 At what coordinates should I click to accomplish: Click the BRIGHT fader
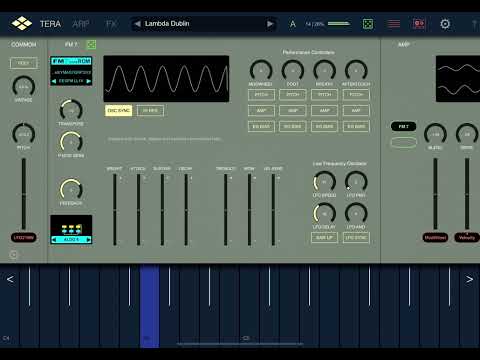coord(115,210)
